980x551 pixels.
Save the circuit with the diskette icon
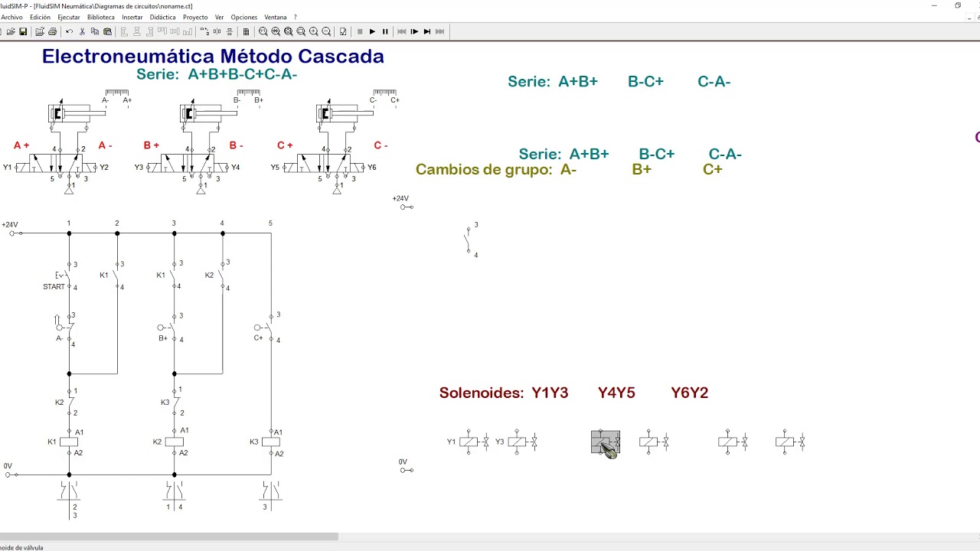[x=23, y=31]
